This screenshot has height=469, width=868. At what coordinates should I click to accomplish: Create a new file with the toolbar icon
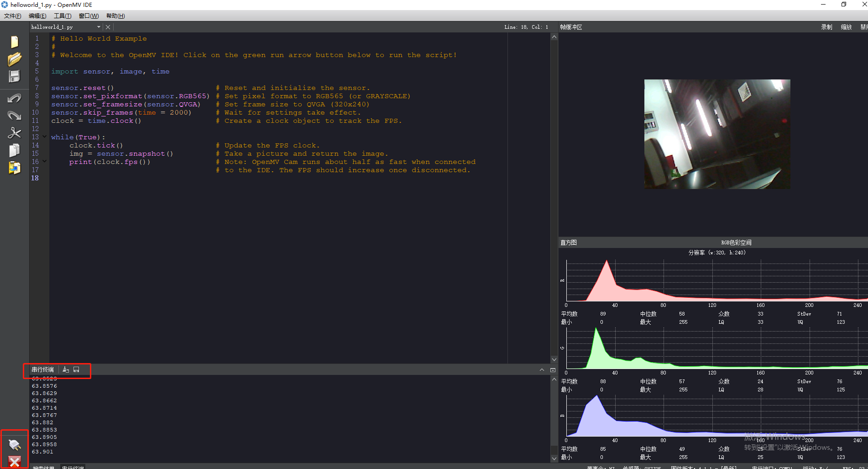coord(15,42)
